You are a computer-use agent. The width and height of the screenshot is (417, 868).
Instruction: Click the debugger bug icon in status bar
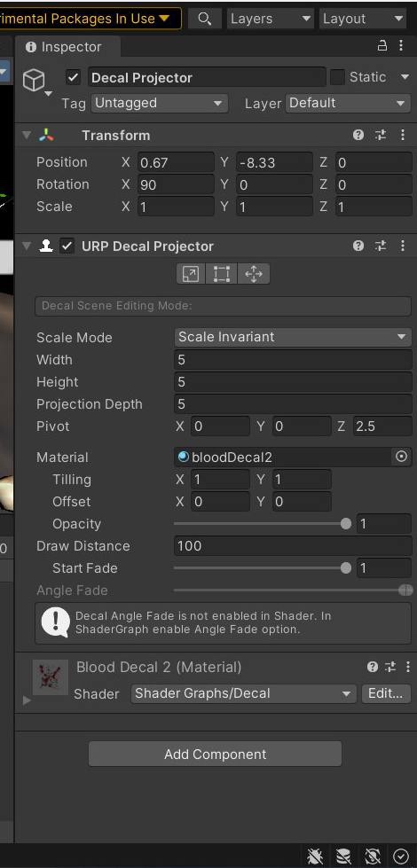click(315, 856)
